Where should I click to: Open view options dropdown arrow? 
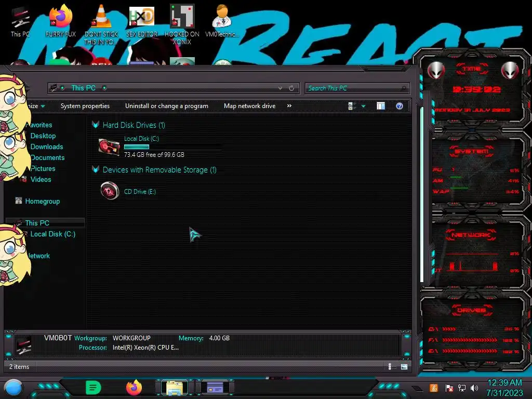[x=363, y=106]
